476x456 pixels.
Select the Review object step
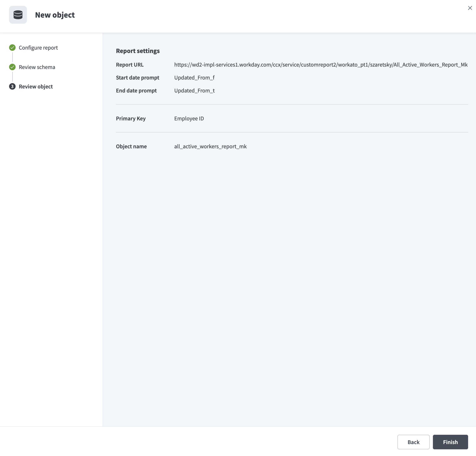point(36,86)
